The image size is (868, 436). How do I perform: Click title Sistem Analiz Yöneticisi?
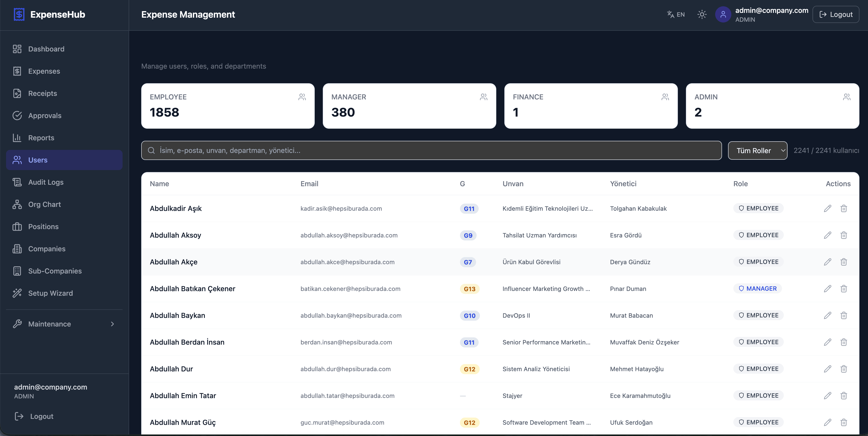536,369
